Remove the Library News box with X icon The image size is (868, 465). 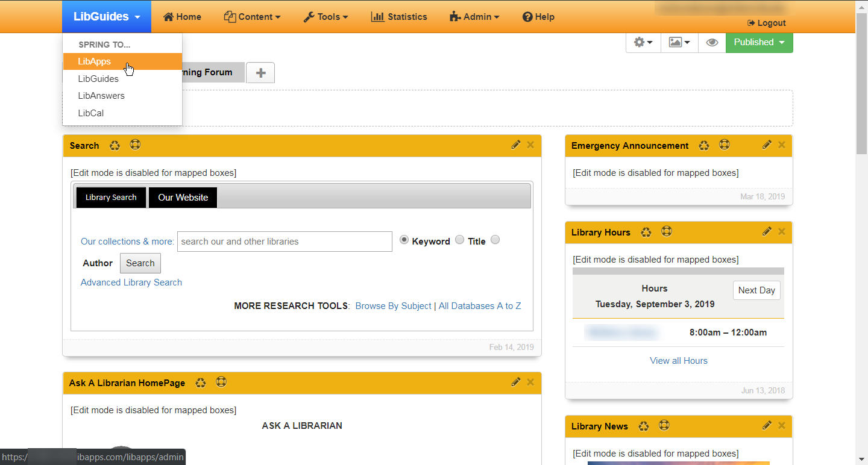[x=781, y=425]
